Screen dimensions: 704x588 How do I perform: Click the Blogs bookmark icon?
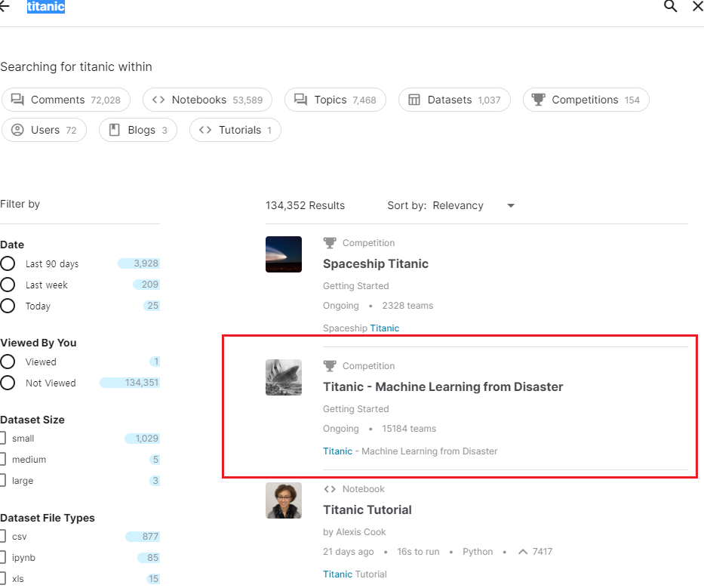pos(115,130)
